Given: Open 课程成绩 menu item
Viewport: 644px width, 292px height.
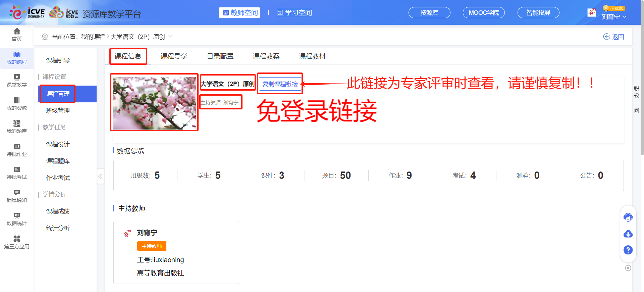Looking at the screenshot, I should pyautogui.click(x=58, y=211).
